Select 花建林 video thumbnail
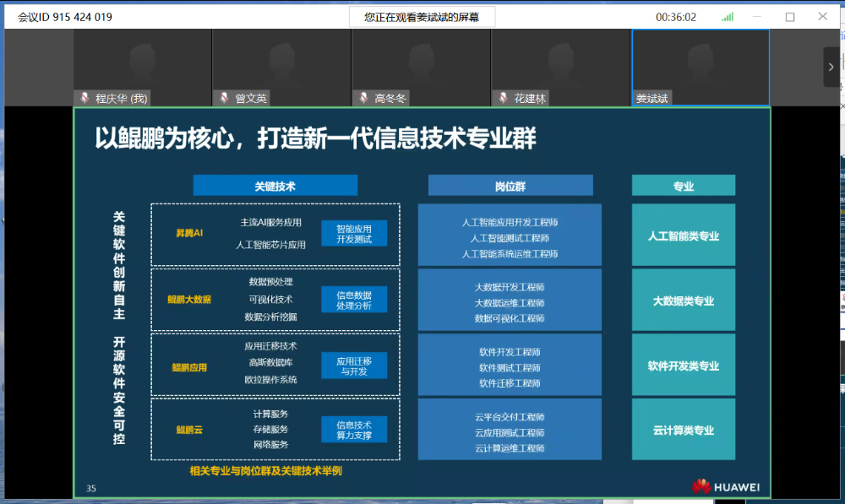 pos(560,68)
